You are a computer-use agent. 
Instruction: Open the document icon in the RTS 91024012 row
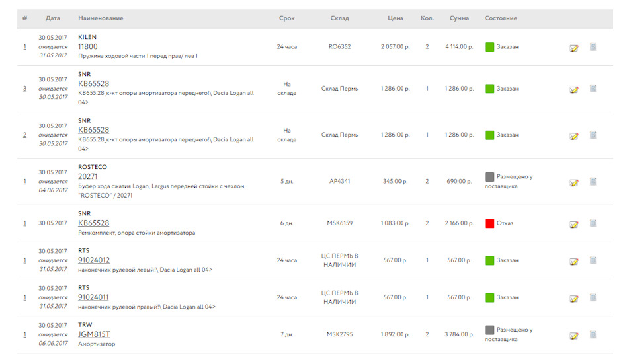tap(593, 260)
